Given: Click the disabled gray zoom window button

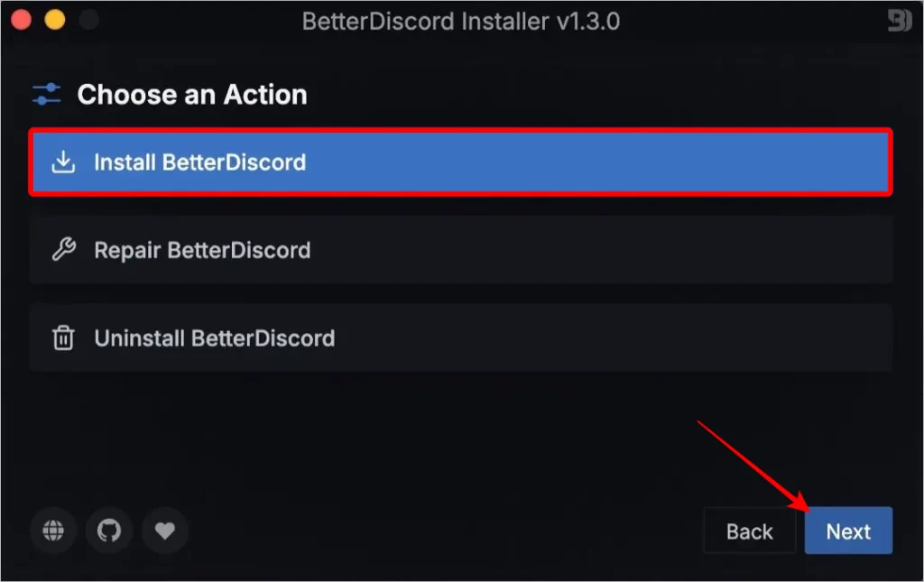Looking at the screenshot, I should tap(88, 20).
